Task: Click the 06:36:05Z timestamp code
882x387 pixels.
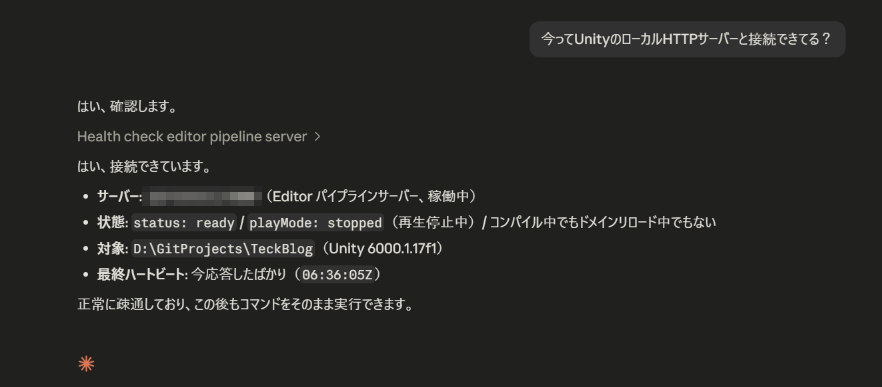Action: [338, 275]
